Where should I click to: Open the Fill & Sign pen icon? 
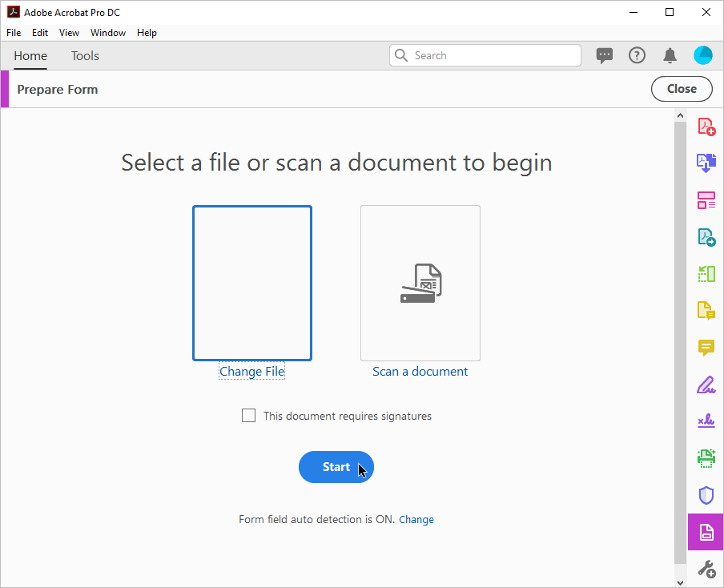[706, 385]
